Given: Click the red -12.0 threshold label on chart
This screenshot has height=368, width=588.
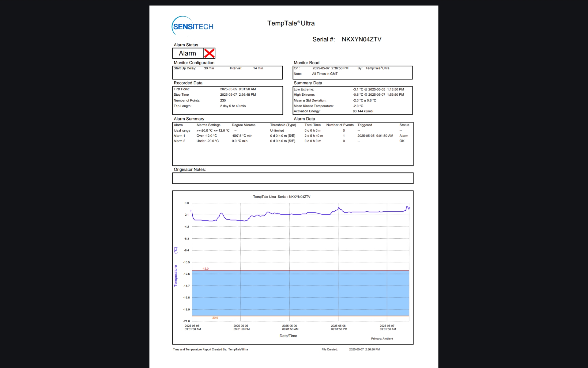Looking at the screenshot, I should tap(205, 269).
